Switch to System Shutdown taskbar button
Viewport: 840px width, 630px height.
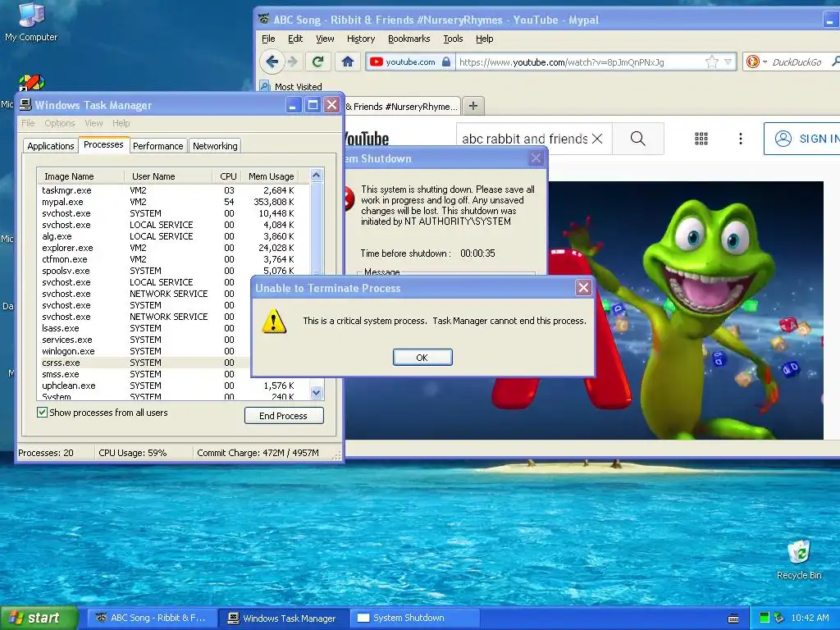pyautogui.click(x=416, y=618)
